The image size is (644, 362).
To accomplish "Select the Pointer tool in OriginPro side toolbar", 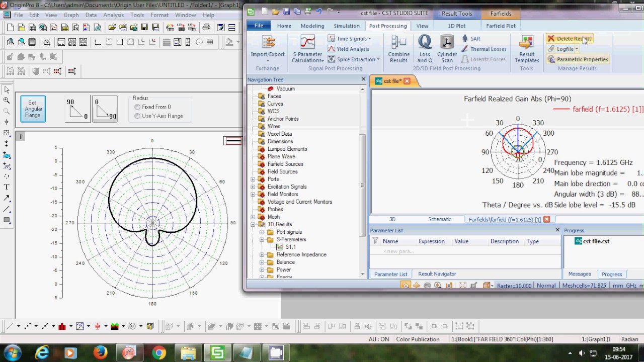I will (7, 90).
